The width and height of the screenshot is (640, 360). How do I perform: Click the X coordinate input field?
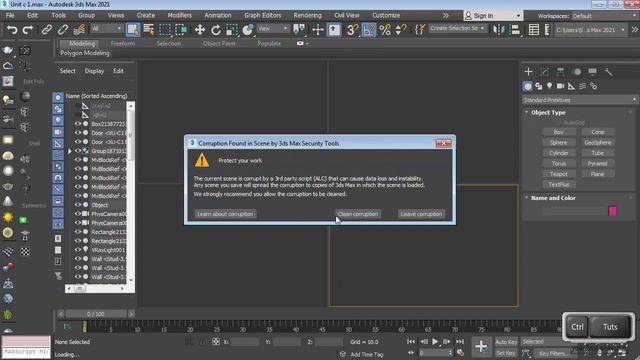coord(244,342)
